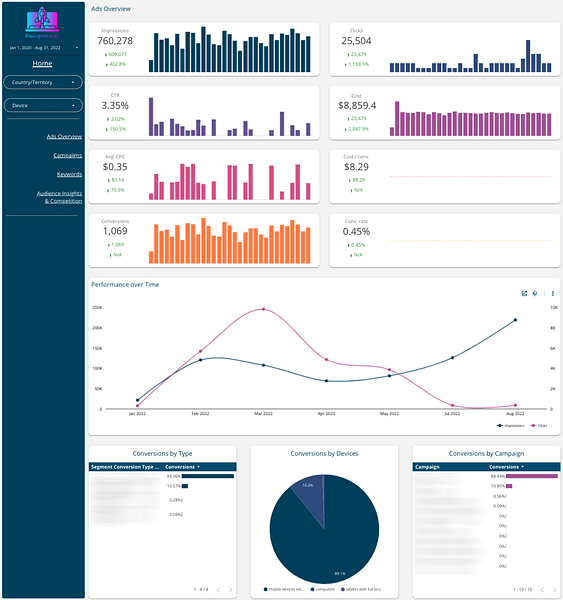Click the 1 - 10 / 10 pagination text
The image size is (563, 600).
523,589
